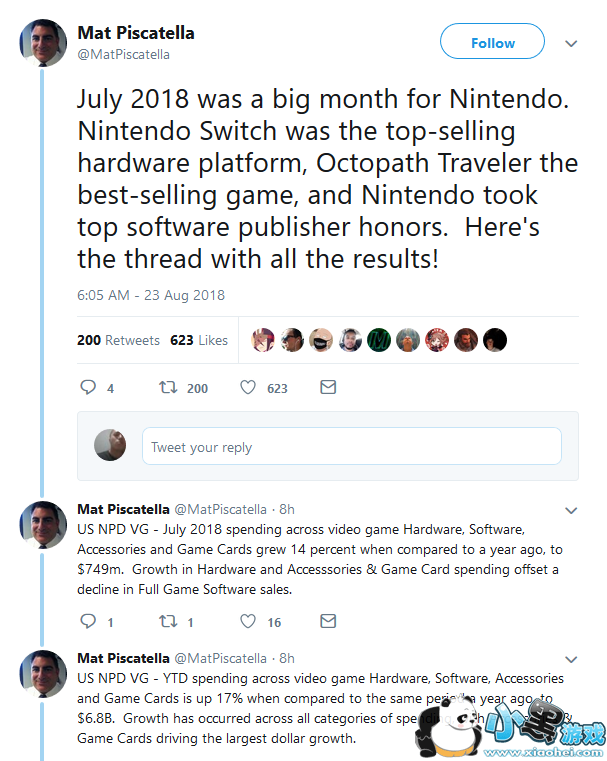Like the main tweet with the heart icon
The image size is (607, 761).
point(247,388)
